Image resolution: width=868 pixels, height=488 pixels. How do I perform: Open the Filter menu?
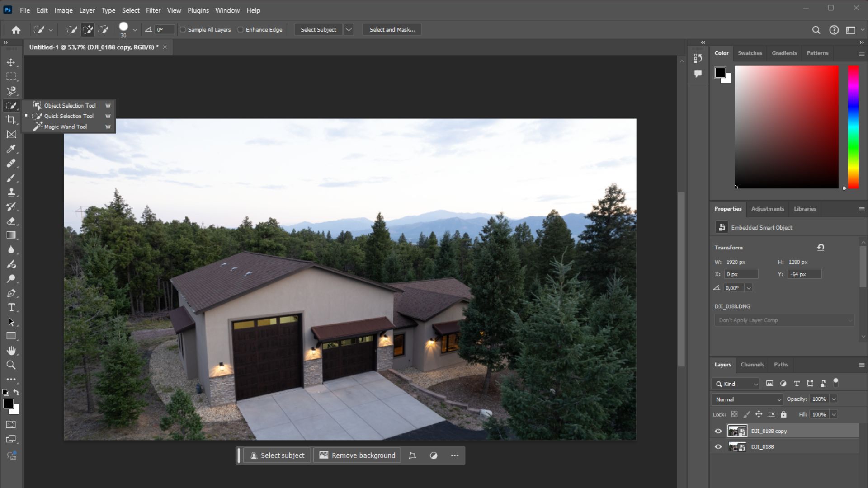point(153,10)
